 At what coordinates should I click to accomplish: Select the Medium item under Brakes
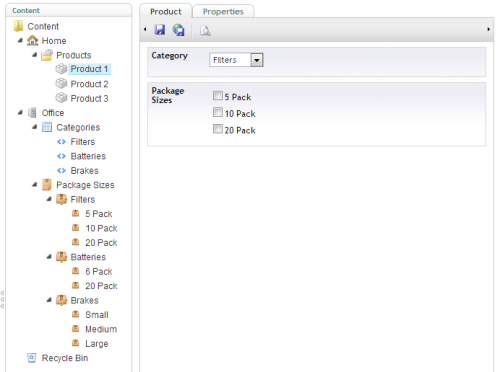coord(101,329)
